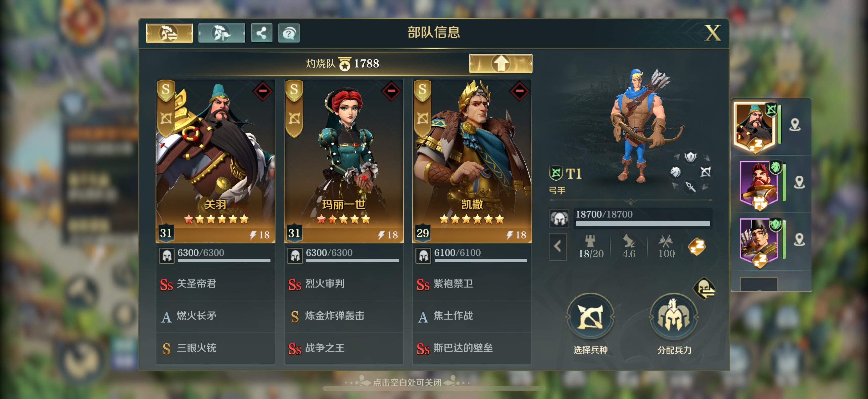Image resolution: width=868 pixels, height=399 pixels.
Task: Open the help question mark icon
Action: coord(289,33)
